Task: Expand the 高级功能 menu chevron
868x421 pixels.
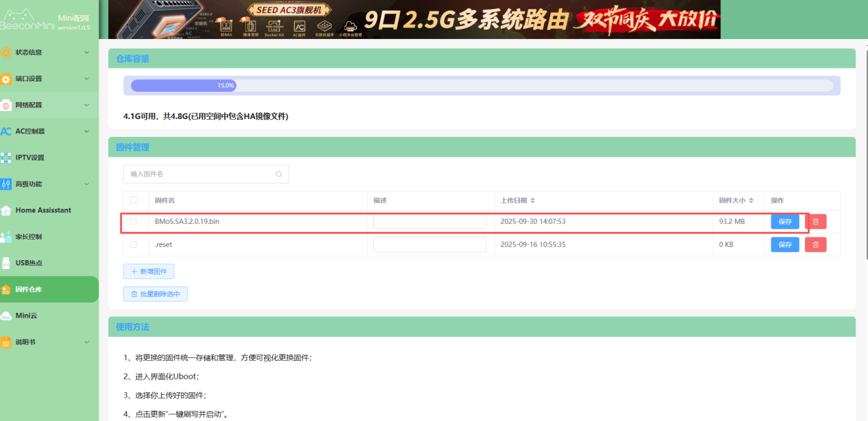Action: pos(86,184)
